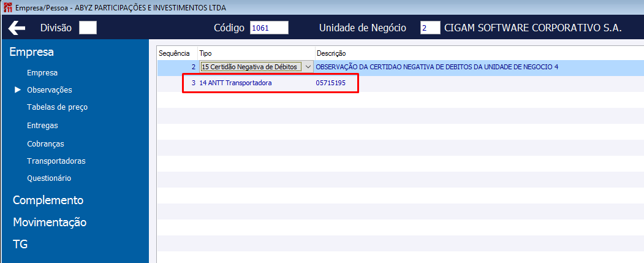Select Observações in the sidebar
Screen dimensions: 644x263
[49, 90]
